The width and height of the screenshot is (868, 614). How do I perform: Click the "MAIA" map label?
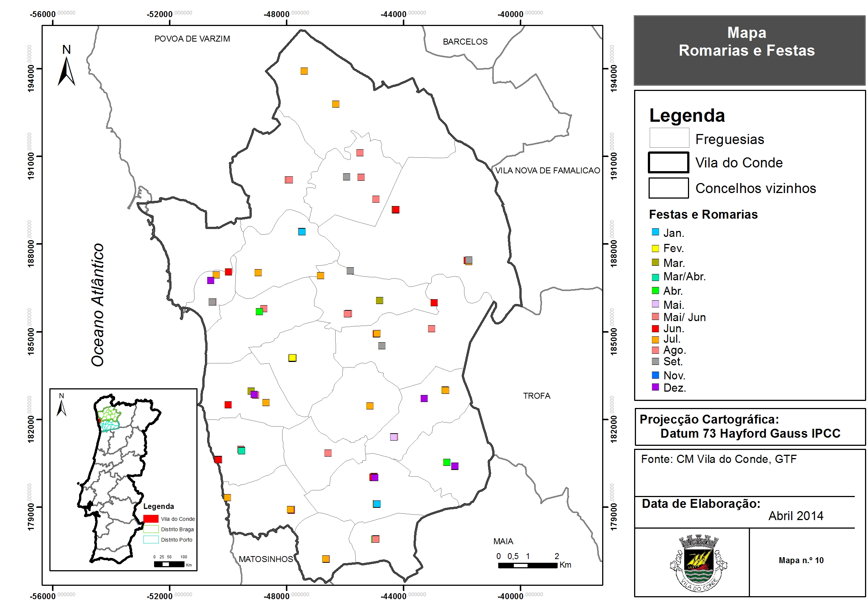pyautogui.click(x=503, y=541)
